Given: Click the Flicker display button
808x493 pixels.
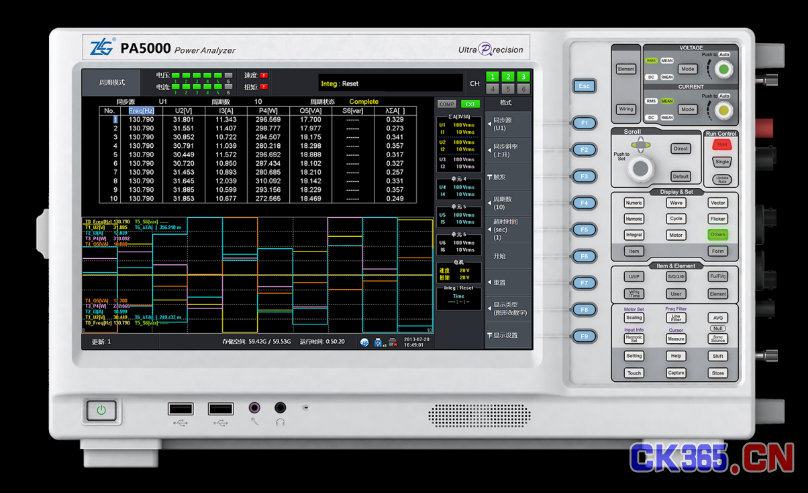Looking at the screenshot, I should coord(718,219).
